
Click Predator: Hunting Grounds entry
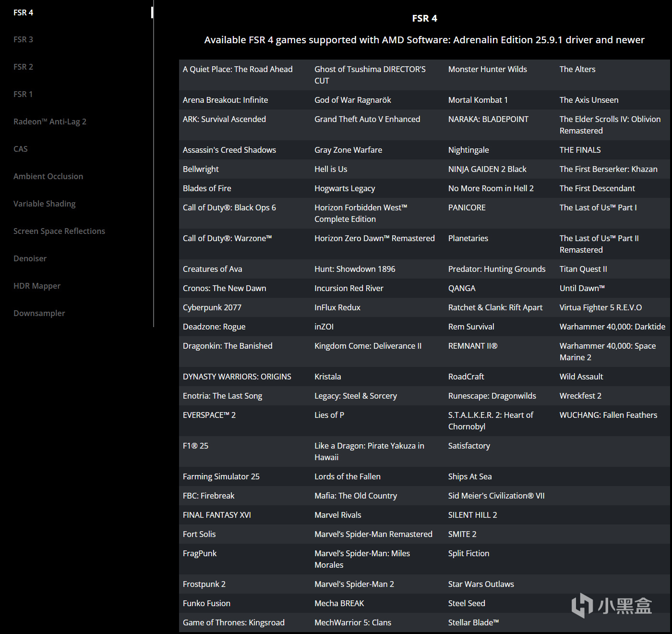(497, 269)
